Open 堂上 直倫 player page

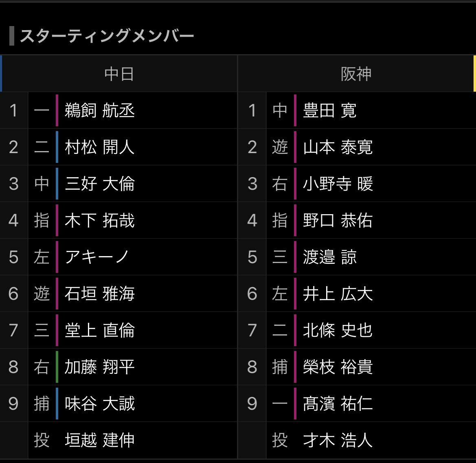click(100, 330)
